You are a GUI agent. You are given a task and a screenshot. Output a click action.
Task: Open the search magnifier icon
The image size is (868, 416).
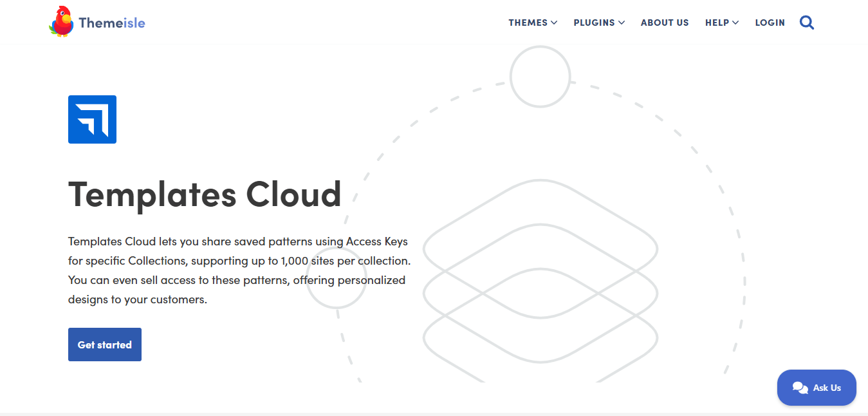click(x=807, y=23)
